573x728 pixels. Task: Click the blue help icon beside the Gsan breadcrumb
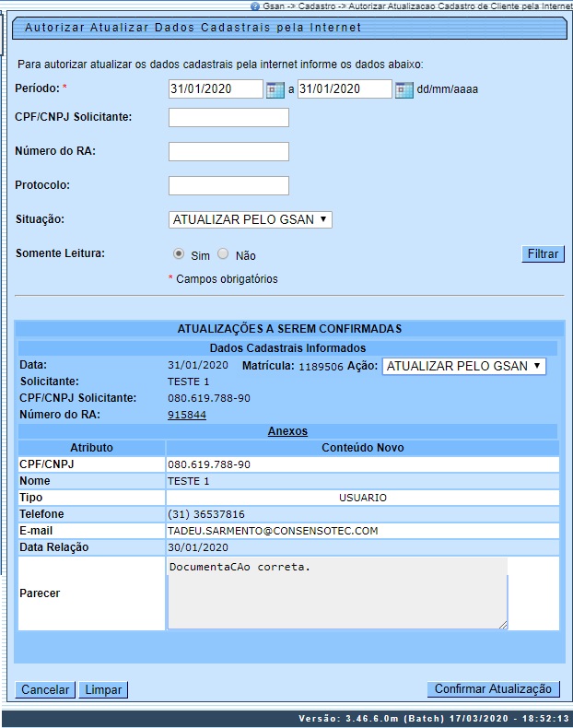[x=255, y=6]
